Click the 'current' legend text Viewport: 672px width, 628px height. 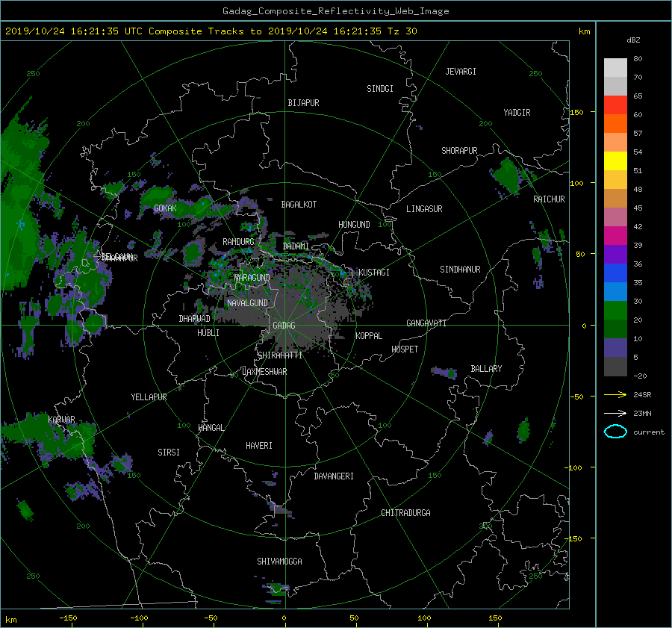[x=648, y=432]
